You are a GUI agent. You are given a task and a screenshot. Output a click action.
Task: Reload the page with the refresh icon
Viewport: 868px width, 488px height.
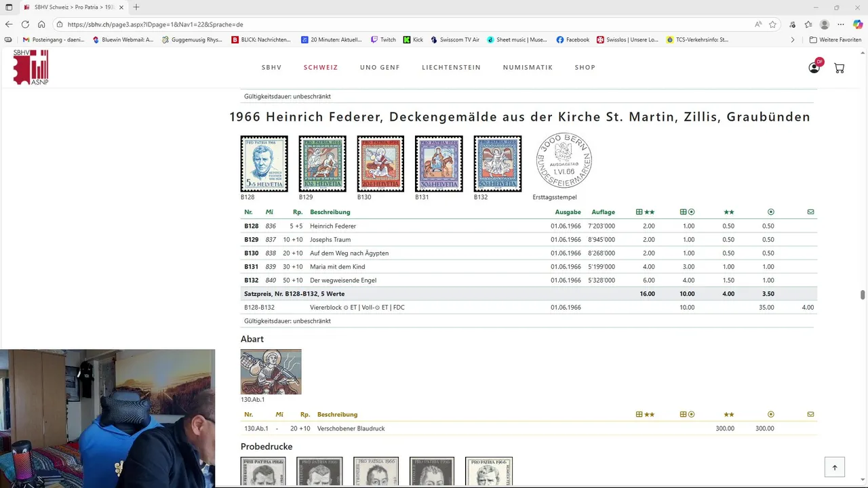25,24
